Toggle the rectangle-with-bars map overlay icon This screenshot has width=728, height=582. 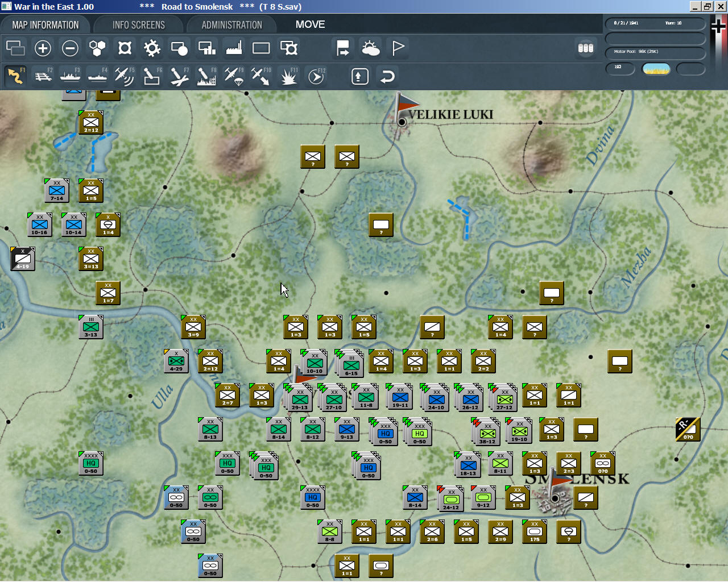[x=206, y=48]
